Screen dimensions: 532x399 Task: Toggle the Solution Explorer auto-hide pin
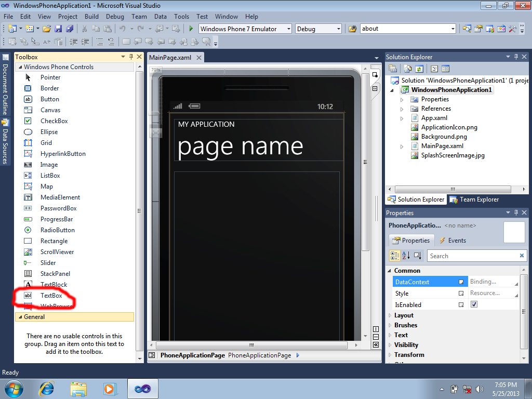click(x=516, y=57)
